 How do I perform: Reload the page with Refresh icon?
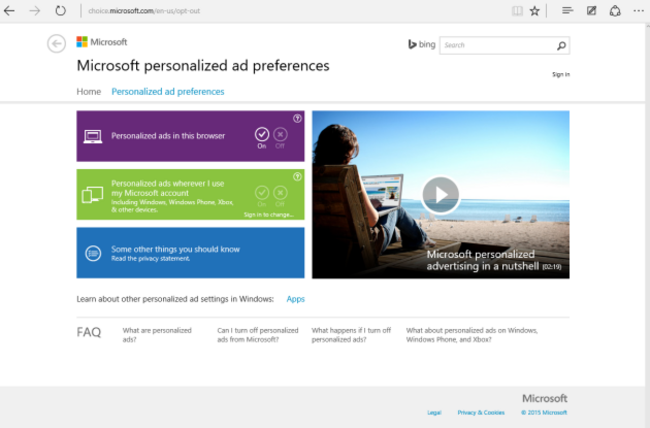(x=61, y=10)
